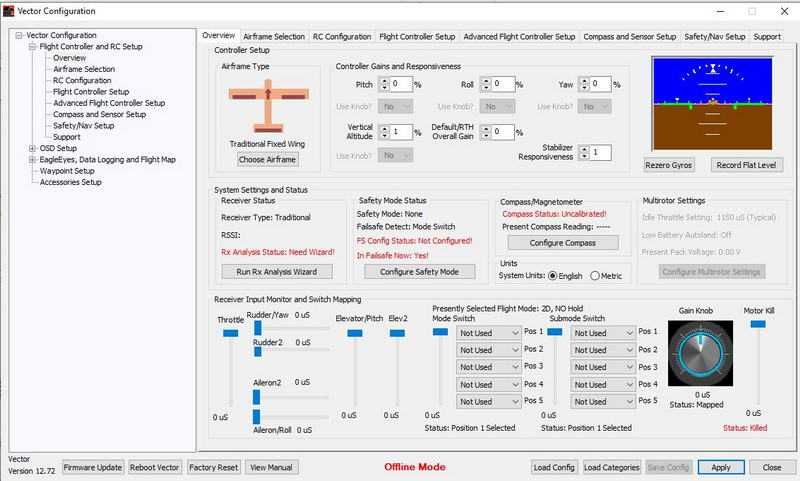Select English system units

coord(553,276)
